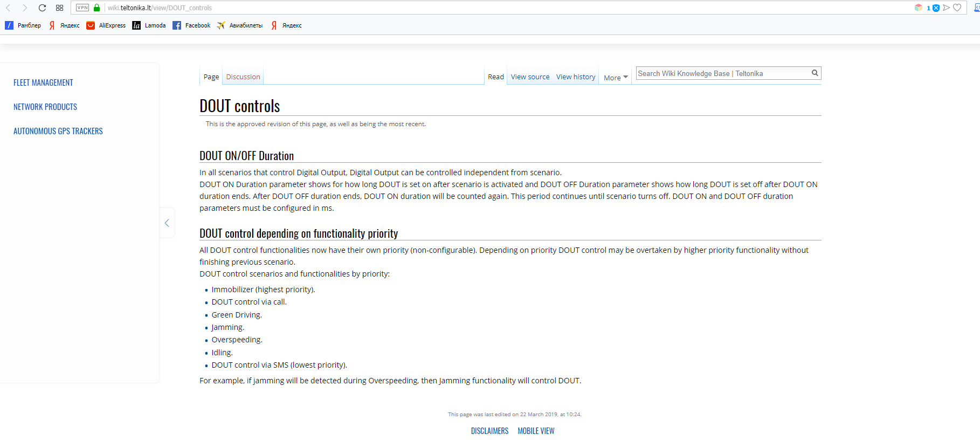The height and width of the screenshot is (448, 980).
Task: Bookmark the page with heart icon
Action: click(x=957, y=8)
